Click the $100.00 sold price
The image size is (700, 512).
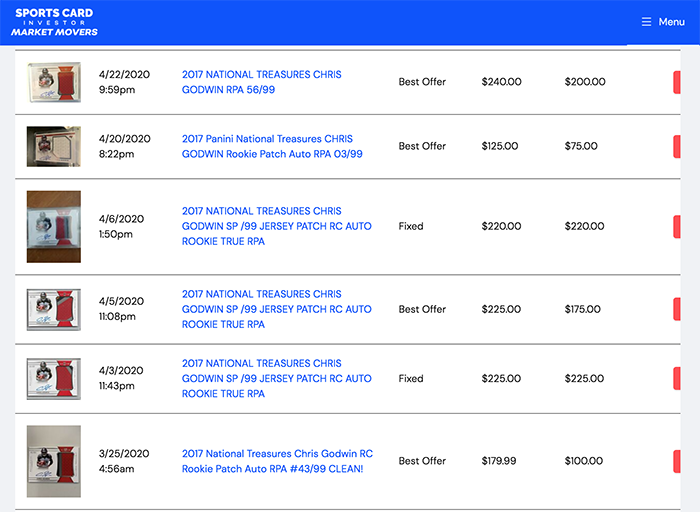pyautogui.click(x=583, y=461)
